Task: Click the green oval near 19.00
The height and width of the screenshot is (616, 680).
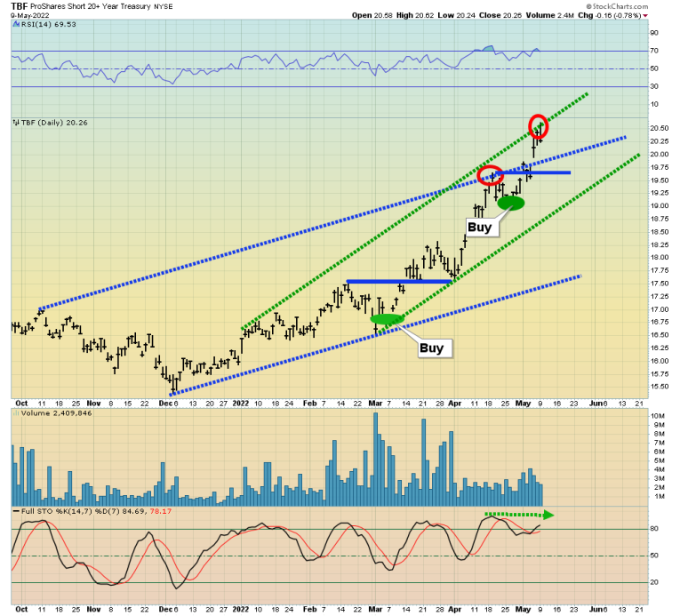Action: 511,203
